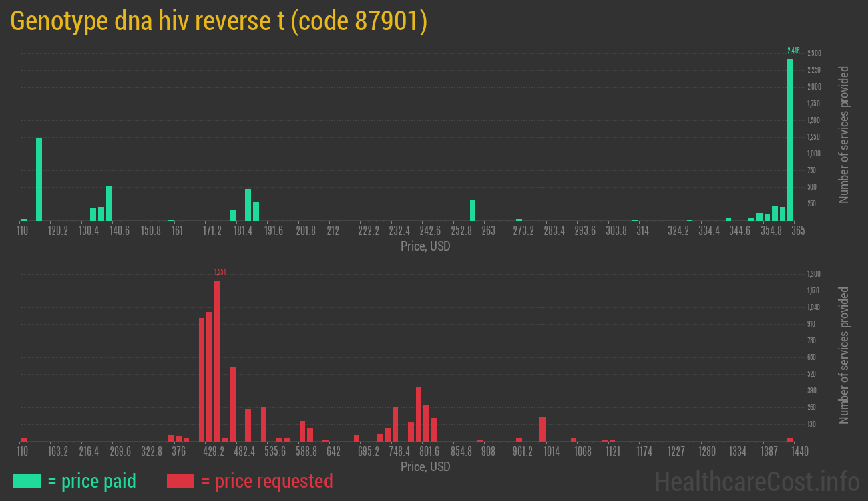Select the 110 tick on the top price axis

coord(23,230)
